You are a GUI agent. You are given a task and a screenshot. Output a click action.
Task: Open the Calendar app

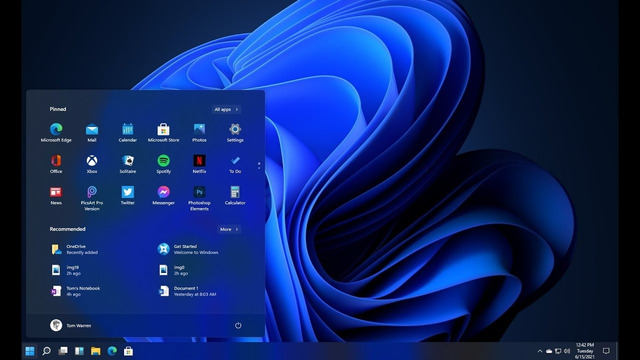(128, 133)
